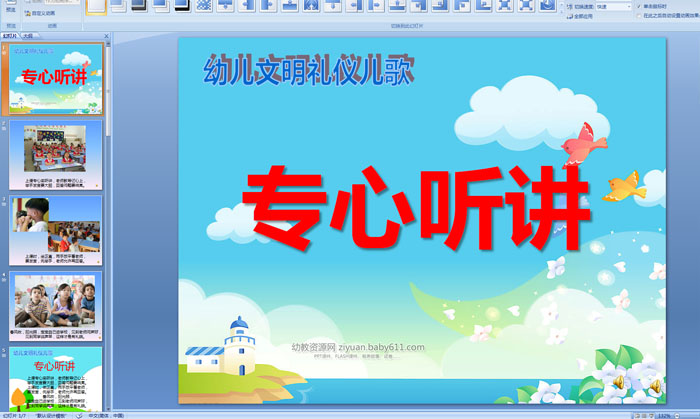Click the Preview animation button
Screen dimensions: 700x419
point(11,6)
